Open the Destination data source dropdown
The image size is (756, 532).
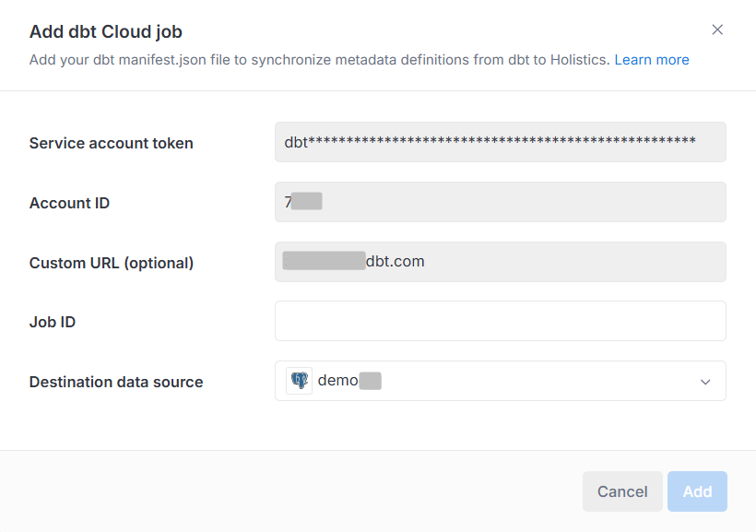coord(500,381)
